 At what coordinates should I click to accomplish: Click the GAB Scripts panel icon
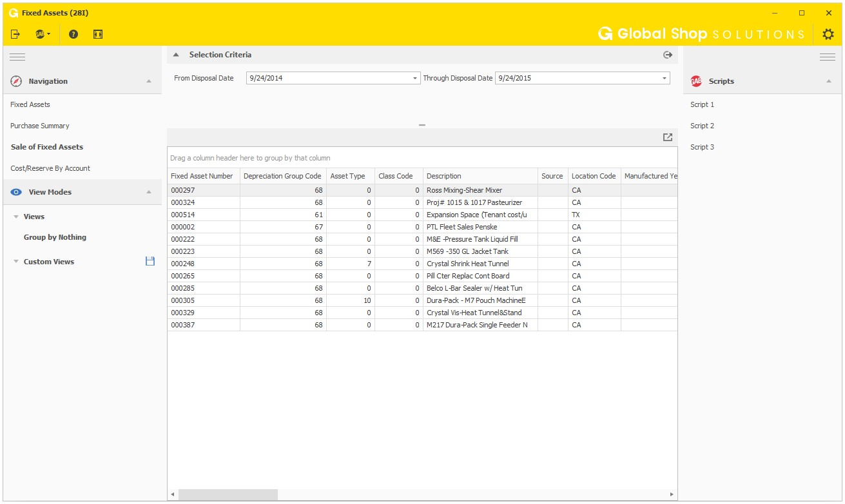pyautogui.click(x=696, y=81)
